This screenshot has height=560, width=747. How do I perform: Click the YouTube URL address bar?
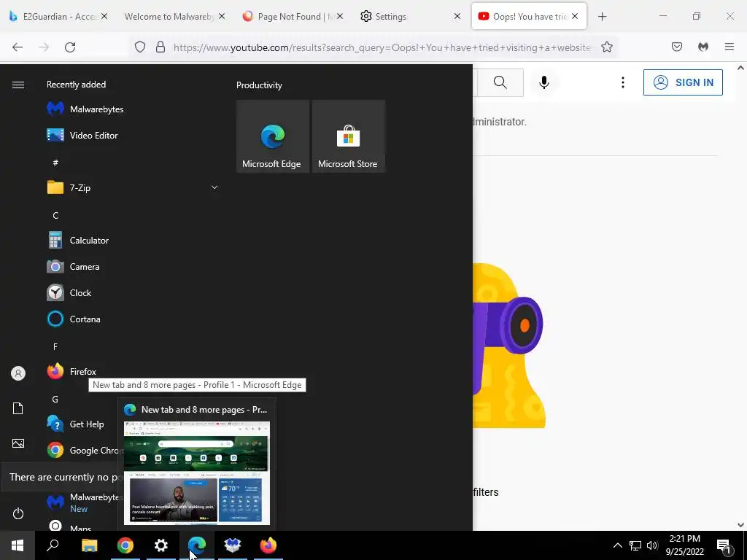(381, 47)
